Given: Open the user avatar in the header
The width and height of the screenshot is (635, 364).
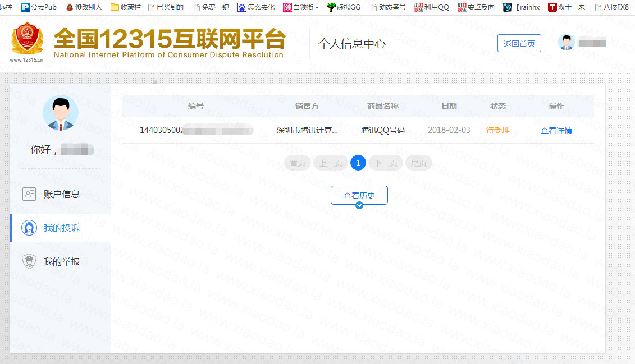Looking at the screenshot, I should click(x=566, y=42).
